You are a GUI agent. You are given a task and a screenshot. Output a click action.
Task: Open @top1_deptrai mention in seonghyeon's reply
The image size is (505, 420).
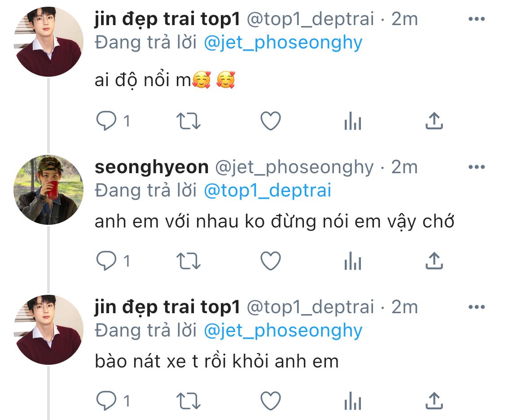[267, 191]
